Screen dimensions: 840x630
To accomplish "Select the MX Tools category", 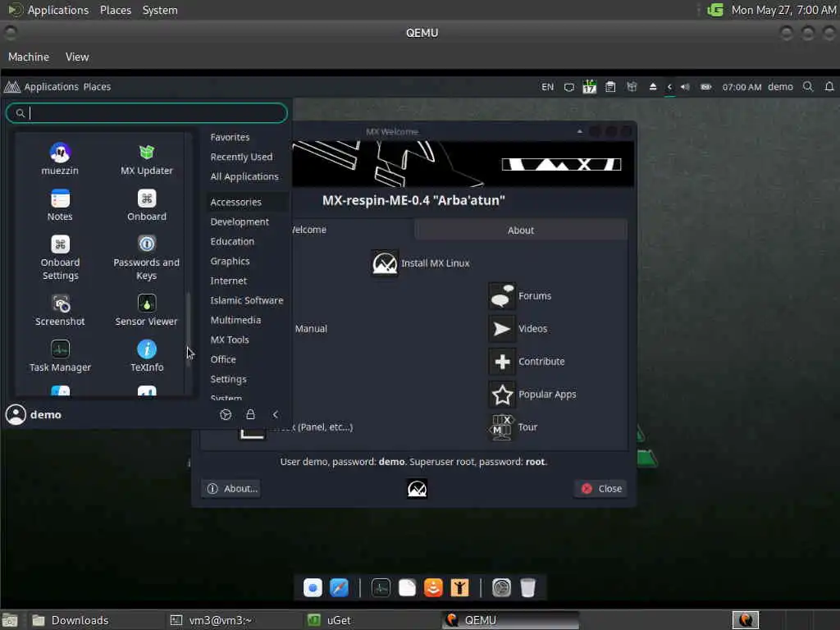I will pyautogui.click(x=230, y=340).
